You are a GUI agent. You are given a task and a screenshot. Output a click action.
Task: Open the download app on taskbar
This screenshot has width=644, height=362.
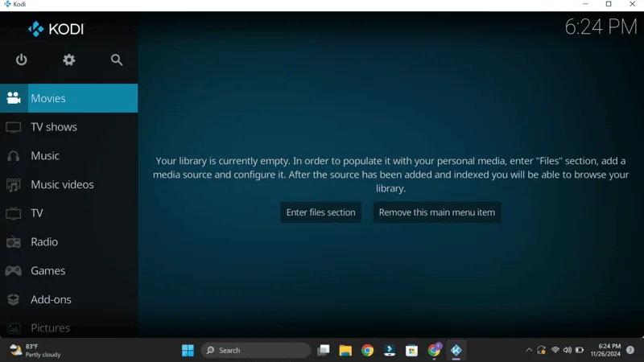pyautogui.click(x=390, y=350)
